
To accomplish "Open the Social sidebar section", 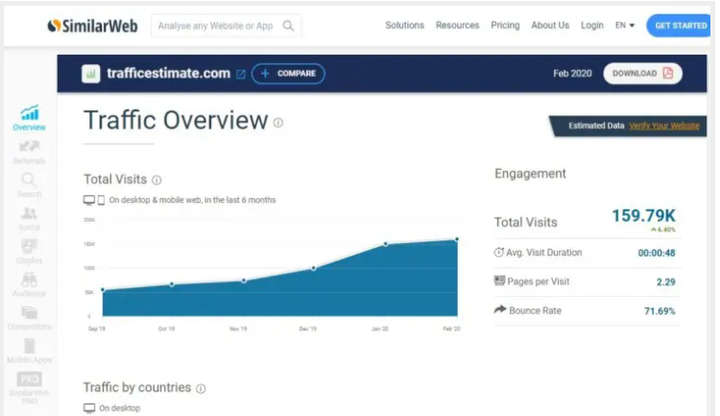I will click(x=29, y=219).
